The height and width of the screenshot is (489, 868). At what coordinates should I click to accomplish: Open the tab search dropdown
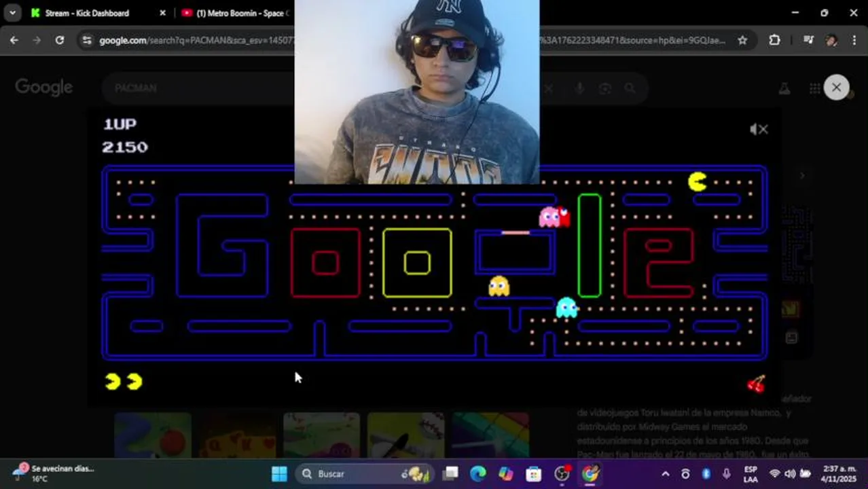point(12,13)
